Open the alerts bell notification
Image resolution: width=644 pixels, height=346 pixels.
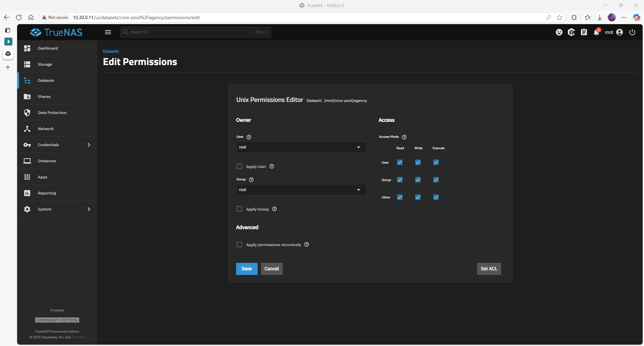pyautogui.click(x=597, y=32)
